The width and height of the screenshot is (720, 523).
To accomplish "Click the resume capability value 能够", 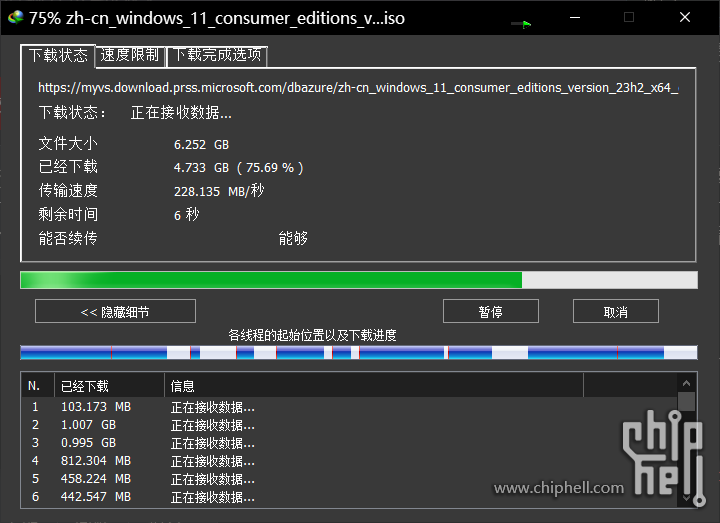I will click(293, 238).
